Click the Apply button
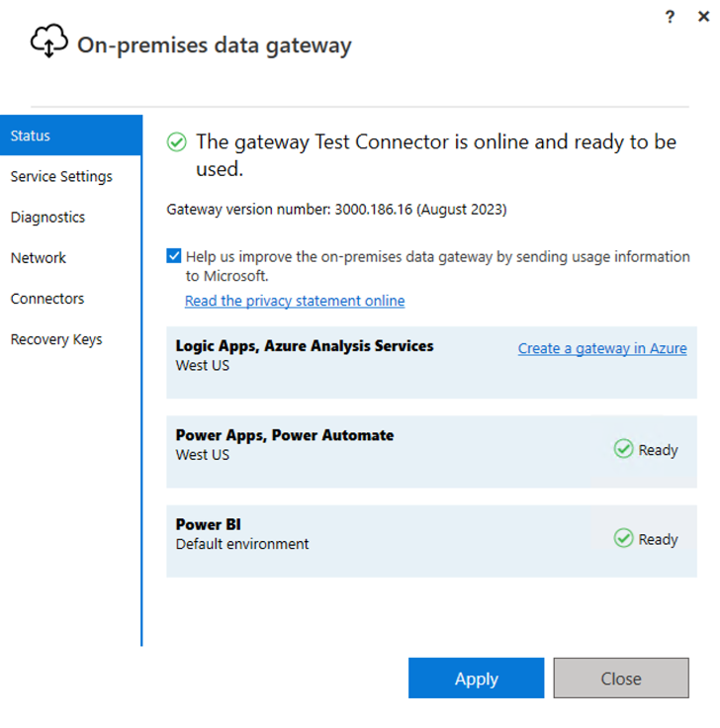Screen dimensions: 720x728 tap(477, 678)
